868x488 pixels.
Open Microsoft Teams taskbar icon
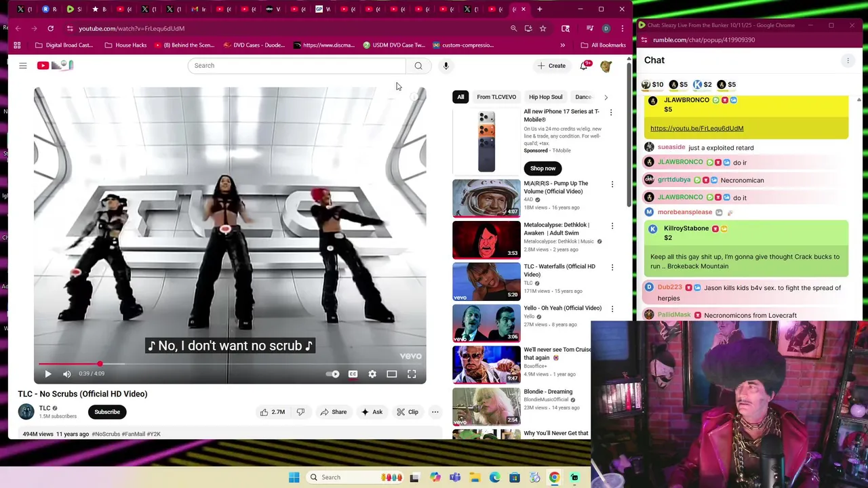455,477
